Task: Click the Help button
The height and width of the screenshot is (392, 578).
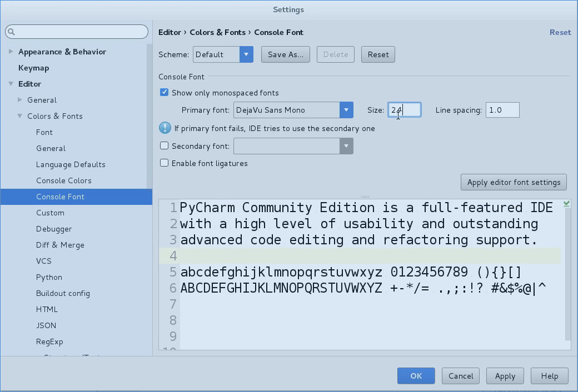Action: [550, 376]
